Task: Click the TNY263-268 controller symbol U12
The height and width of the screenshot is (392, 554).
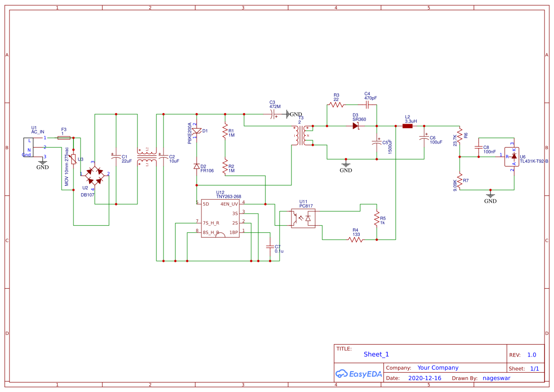Action: pos(220,219)
